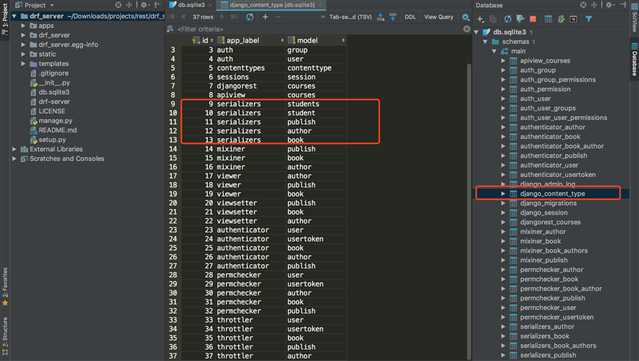Click the red stop icon in Database toolbar
This screenshot has height=361, width=639.
(x=533, y=19)
